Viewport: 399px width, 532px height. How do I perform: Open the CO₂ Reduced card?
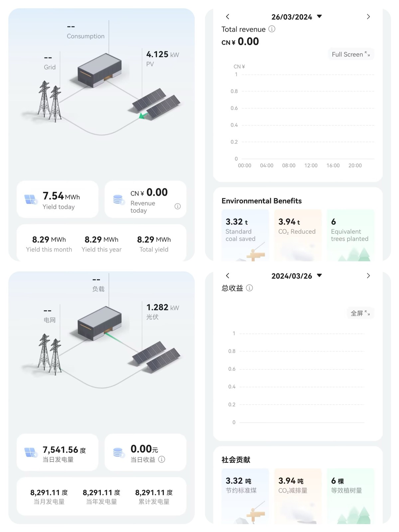[298, 235]
